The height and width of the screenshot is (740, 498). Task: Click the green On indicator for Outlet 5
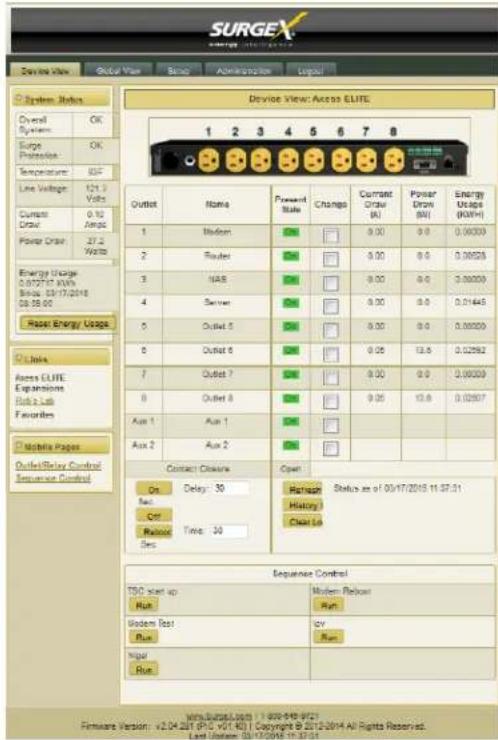coord(291,327)
